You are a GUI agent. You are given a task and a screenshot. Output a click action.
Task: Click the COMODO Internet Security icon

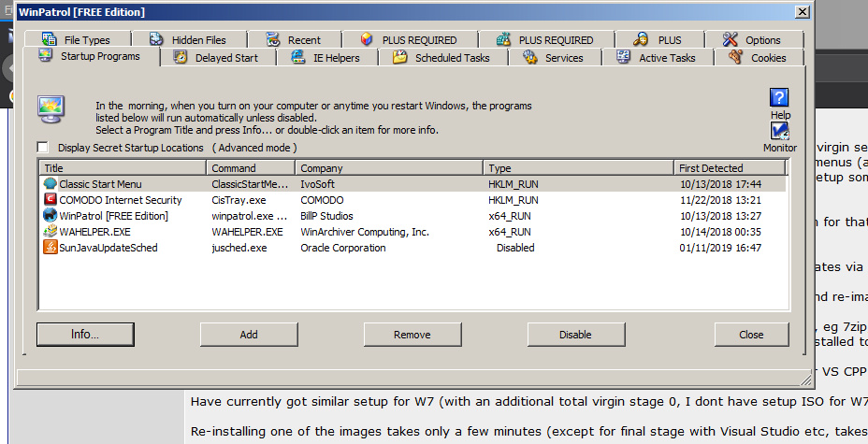pos(51,199)
